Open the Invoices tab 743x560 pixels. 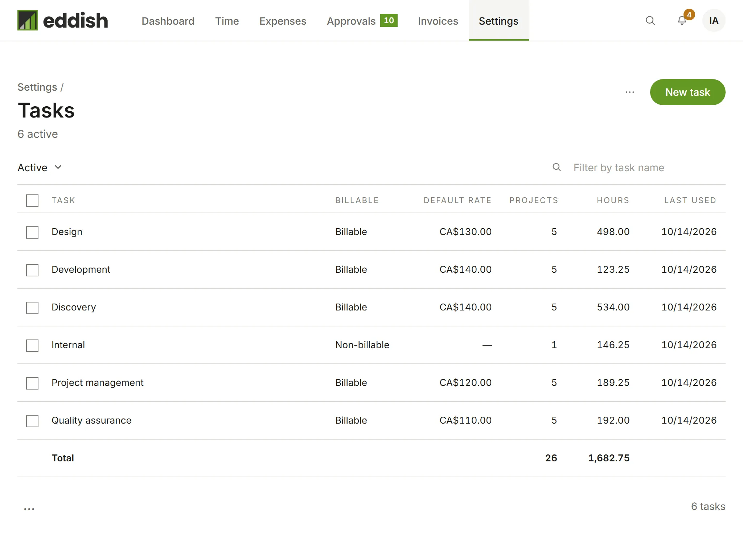tap(438, 21)
